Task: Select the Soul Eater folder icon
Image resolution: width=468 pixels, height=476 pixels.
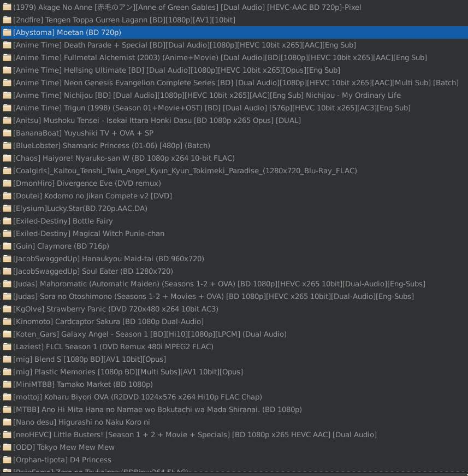Action: pos(7,271)
